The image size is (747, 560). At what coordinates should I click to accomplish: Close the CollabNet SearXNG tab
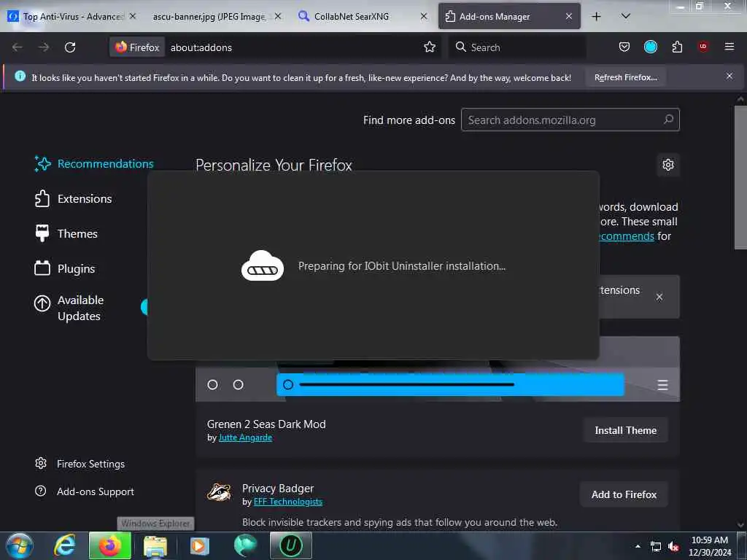pyautogui.click(x=424, y=16)
